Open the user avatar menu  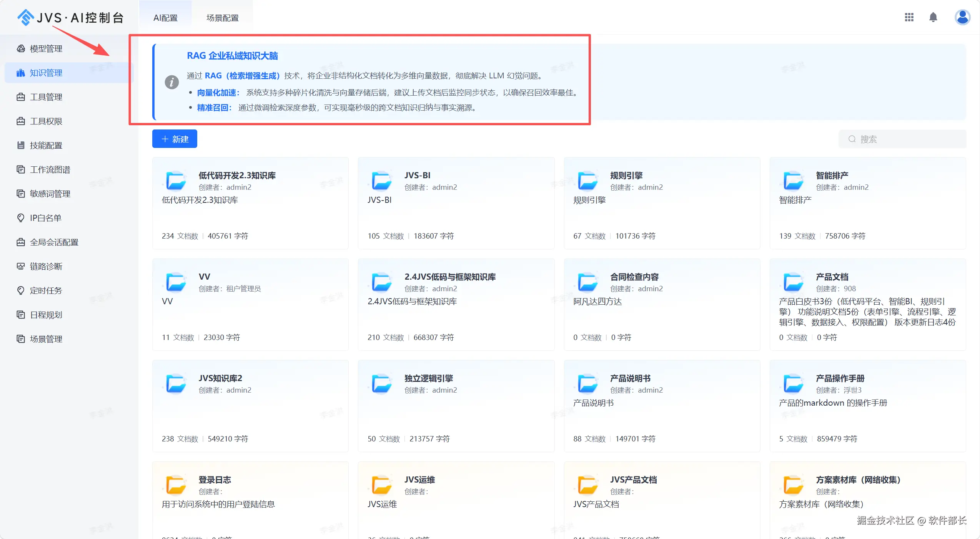(x=962, y=17)
